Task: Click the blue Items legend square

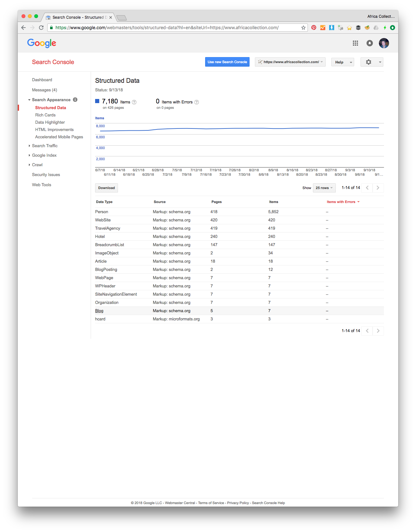Action: tap(97, 101)
